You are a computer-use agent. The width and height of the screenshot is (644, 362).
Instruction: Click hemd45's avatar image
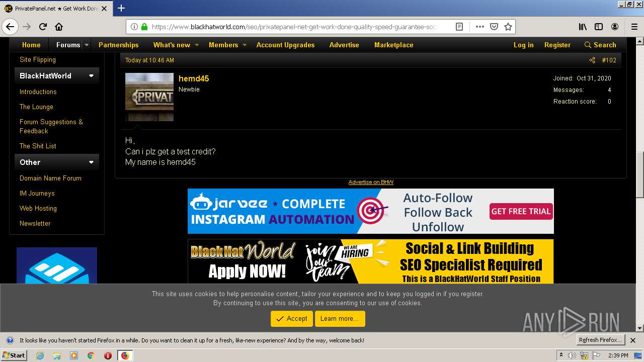click(149, 97)
